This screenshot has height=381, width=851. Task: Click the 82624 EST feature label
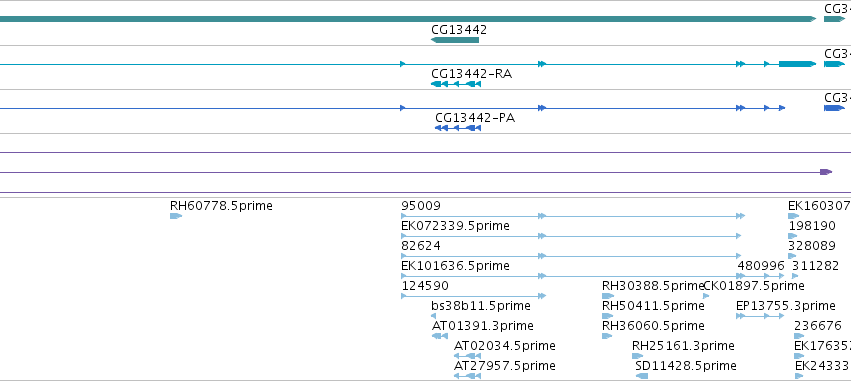(x=421, y=246)
